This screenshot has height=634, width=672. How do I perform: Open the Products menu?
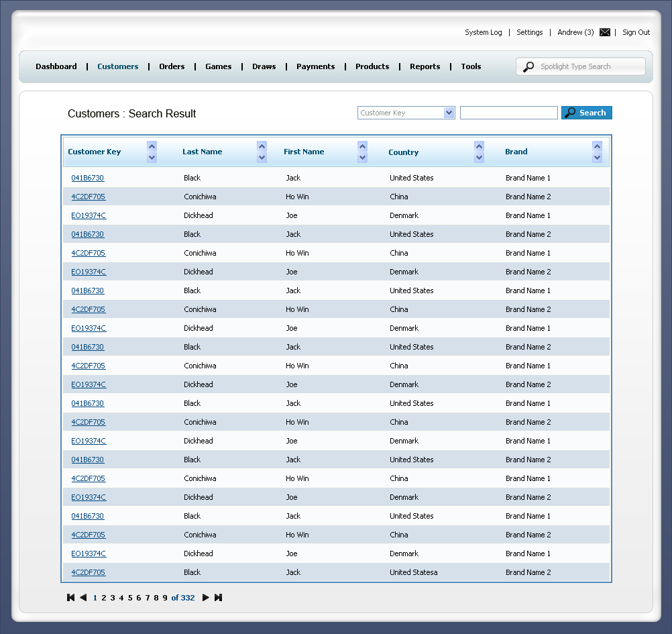click(x=372, y=66)
